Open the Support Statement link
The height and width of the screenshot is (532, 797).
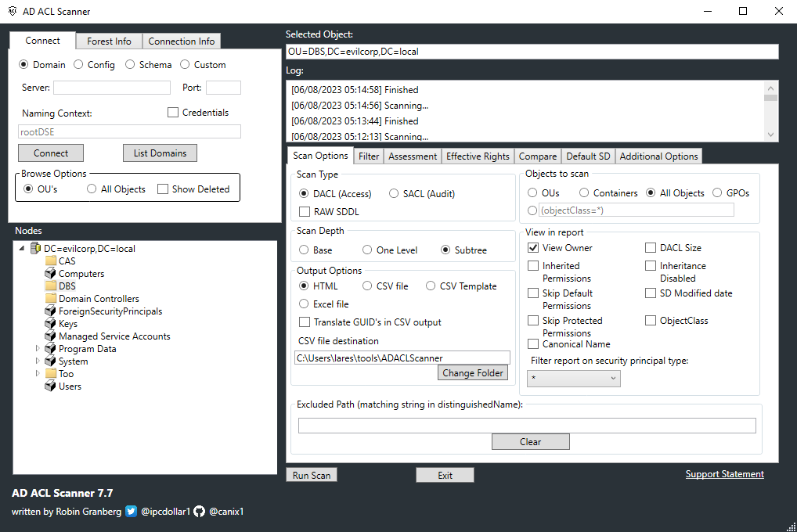click(x=724, y=474)
